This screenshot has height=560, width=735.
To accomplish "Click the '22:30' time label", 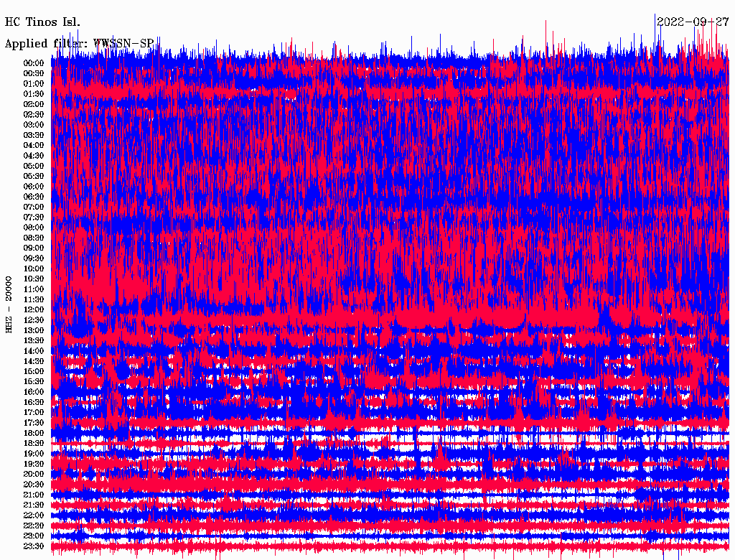I will [x=34, y=526].
